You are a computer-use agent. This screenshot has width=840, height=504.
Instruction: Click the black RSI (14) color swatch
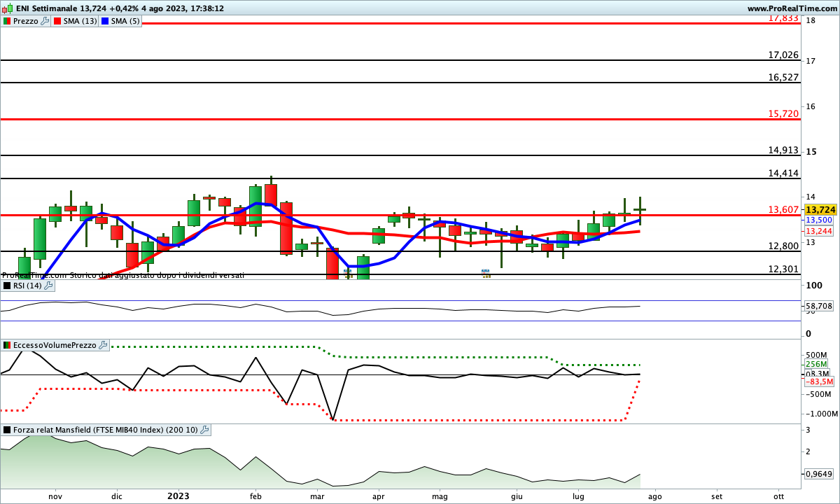(7, 286)
